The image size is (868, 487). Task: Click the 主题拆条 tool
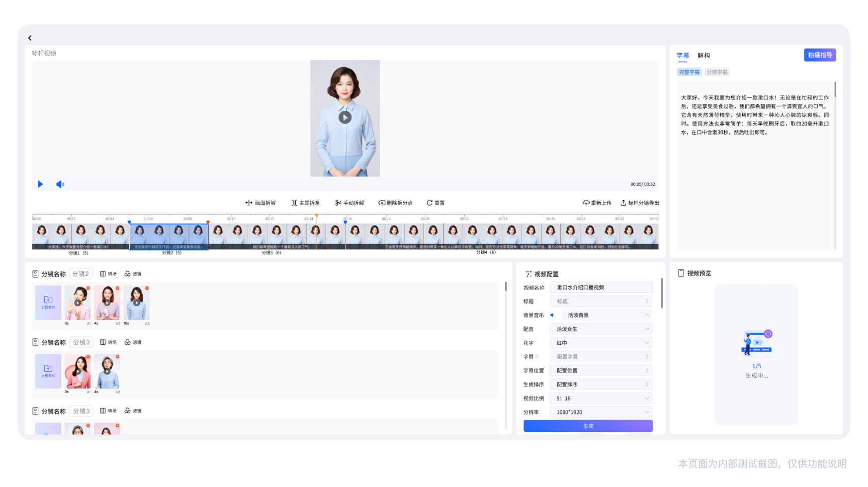[x=306, y=203]
